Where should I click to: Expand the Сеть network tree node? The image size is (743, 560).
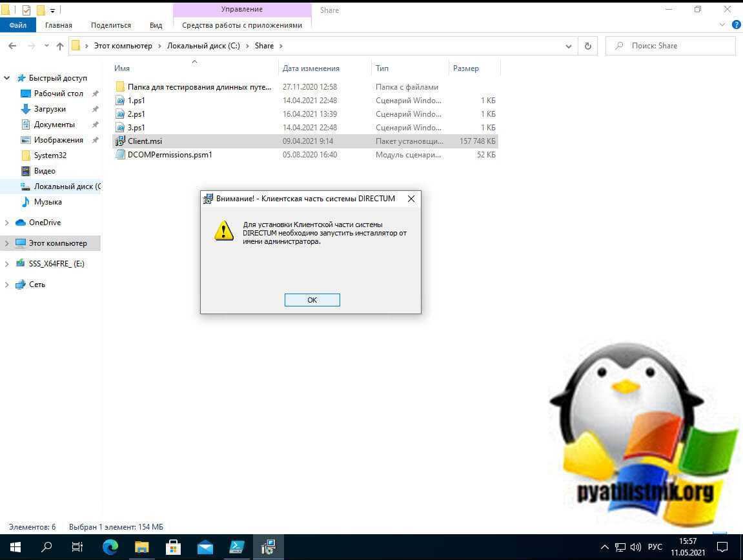[7, 285]
